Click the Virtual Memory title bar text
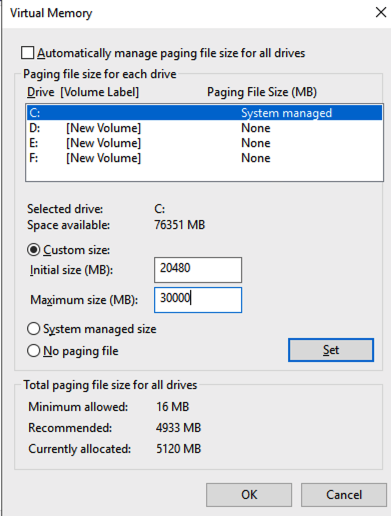This screenshot has width=391, height=516. [x=51, y=13]
